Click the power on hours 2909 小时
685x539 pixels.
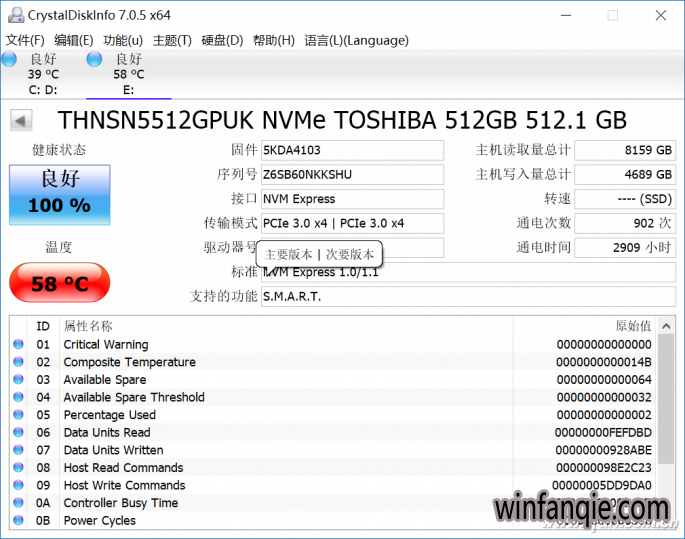click(625, 248)
